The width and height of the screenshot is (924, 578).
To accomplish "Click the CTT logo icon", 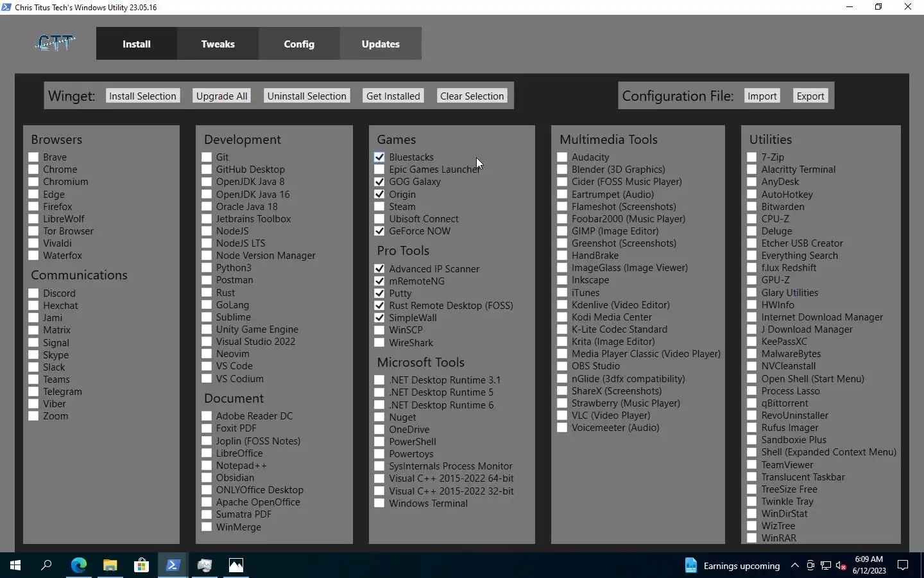I will coord(55,43).
